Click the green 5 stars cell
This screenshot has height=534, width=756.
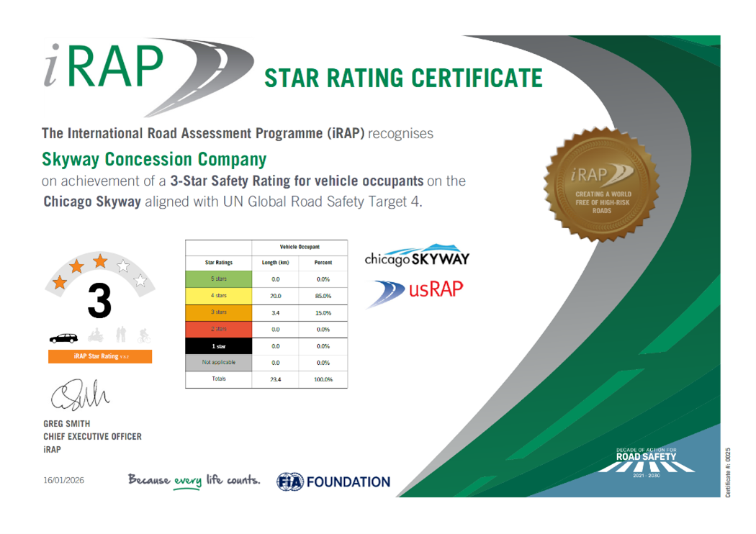point(219,279)
